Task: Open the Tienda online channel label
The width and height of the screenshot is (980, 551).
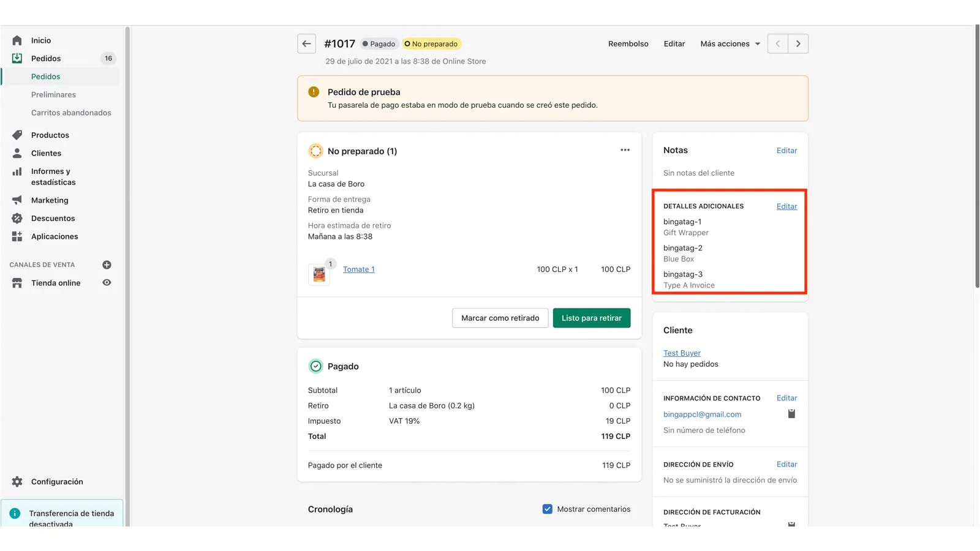Action: click(56, 283)
